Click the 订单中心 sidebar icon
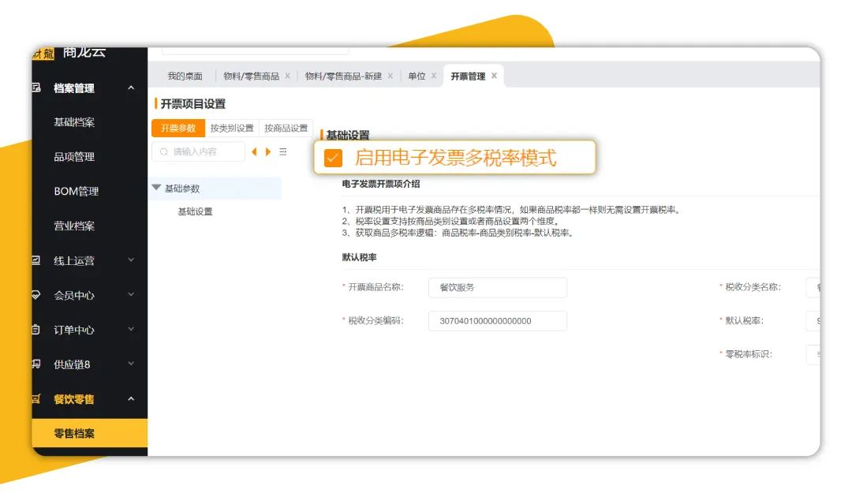 35,330
